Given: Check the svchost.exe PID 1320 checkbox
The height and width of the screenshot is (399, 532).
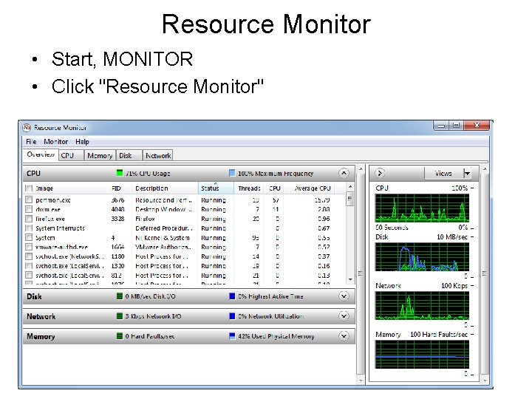Looking at the screenshot, I should [29, 266].
